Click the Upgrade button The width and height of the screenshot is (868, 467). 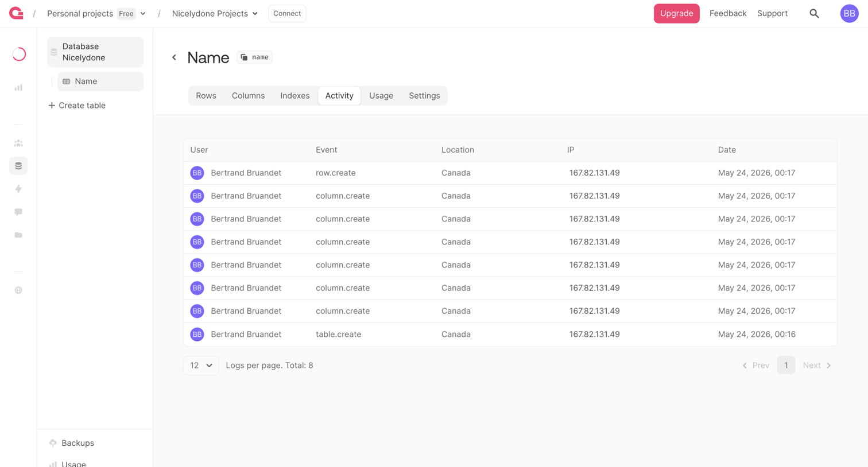[676, 13]
